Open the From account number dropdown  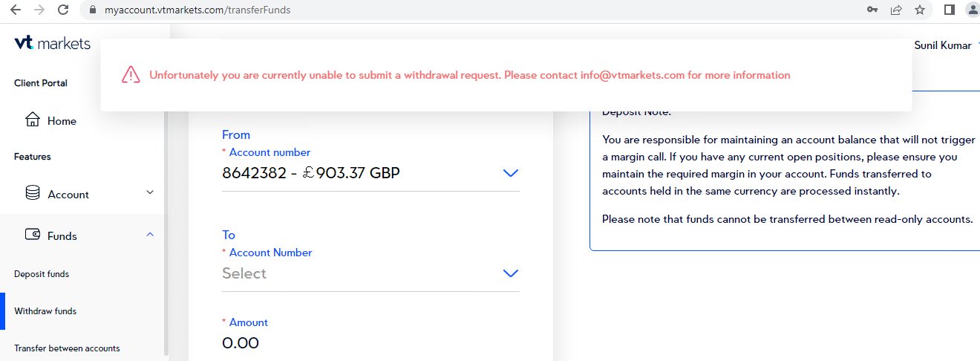[510, 173]
